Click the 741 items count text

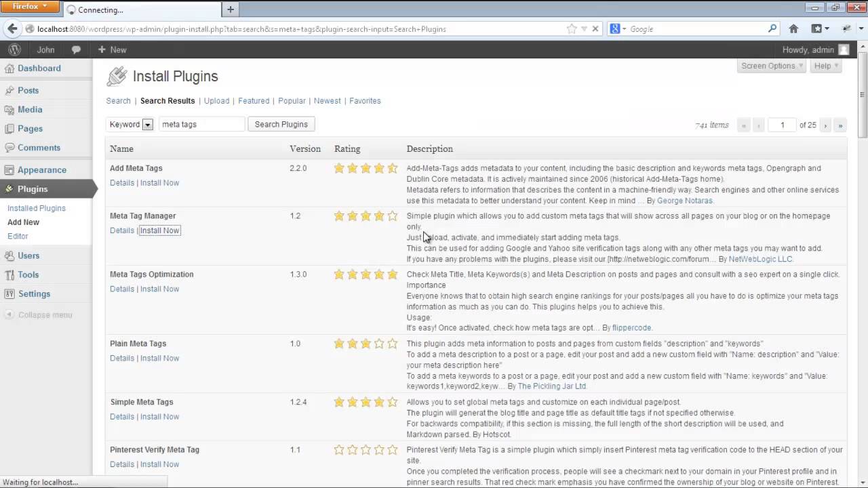point(712,125)
